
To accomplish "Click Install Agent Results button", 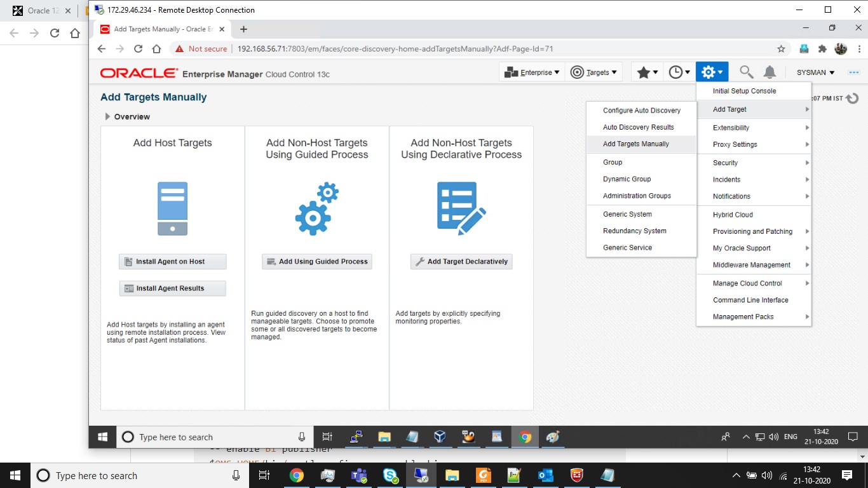I will tap(172, 288).
